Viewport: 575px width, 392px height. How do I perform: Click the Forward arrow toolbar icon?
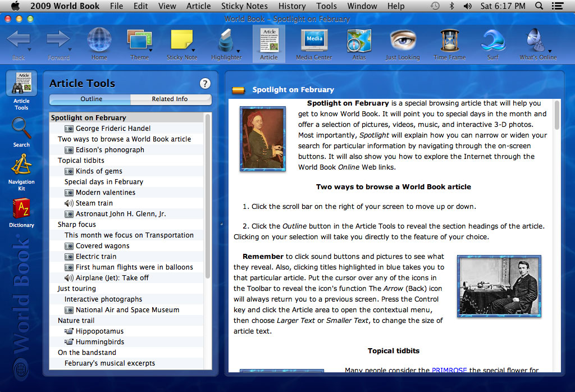[x=58, y=39]
